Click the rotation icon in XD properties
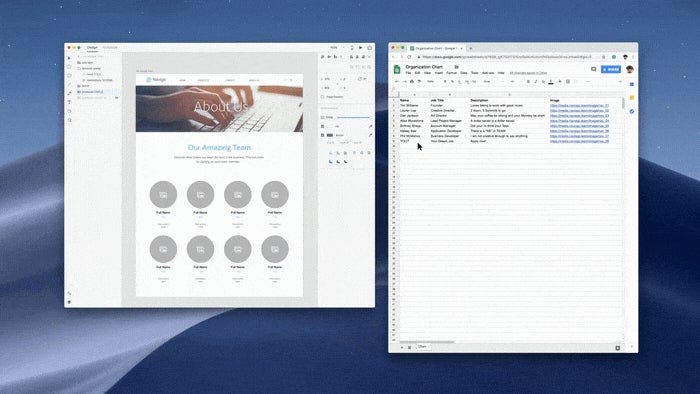This screenshot has height=394, width=700. click(x=359, y=79)
